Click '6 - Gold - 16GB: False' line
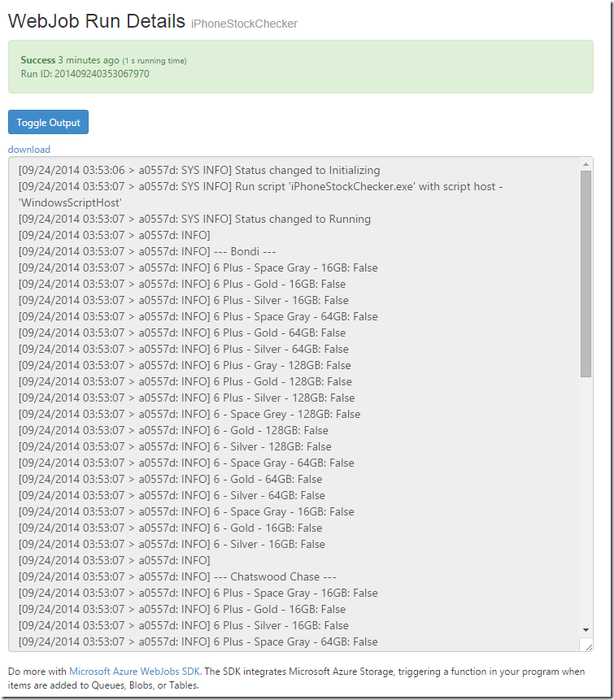The height and width of the screenshot is (700, 614). pyautogui.click(x=171, y=528)
